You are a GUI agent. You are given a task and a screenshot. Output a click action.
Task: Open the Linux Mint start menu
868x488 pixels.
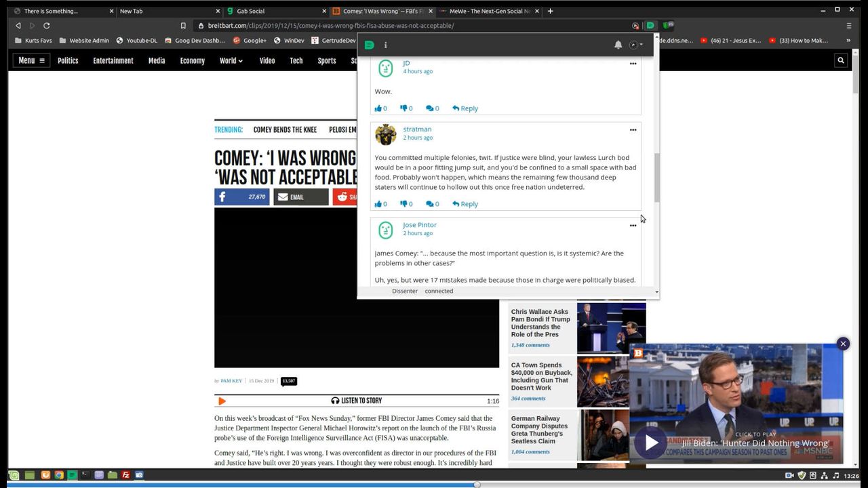click(x=14, y=475)
